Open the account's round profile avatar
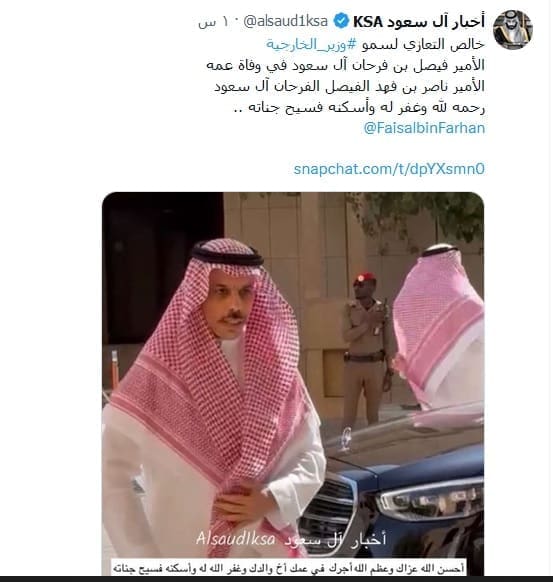553x582 pixels. click(513, 29)
